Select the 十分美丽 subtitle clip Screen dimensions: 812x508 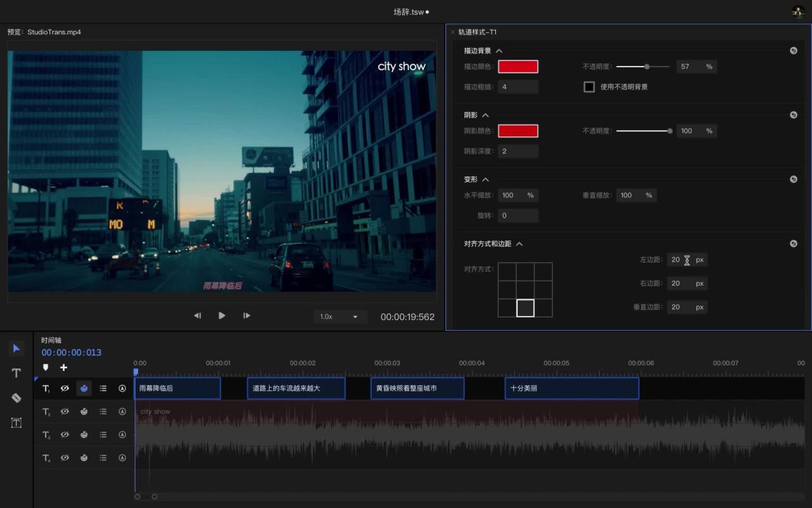(x=571, y=388)
